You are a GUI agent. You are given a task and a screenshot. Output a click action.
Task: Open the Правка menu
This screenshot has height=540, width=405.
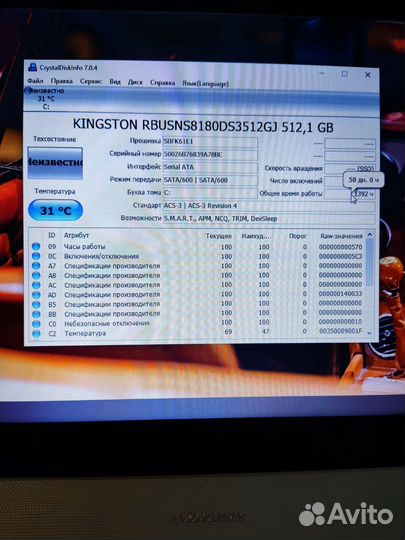[x=62, y=81]
